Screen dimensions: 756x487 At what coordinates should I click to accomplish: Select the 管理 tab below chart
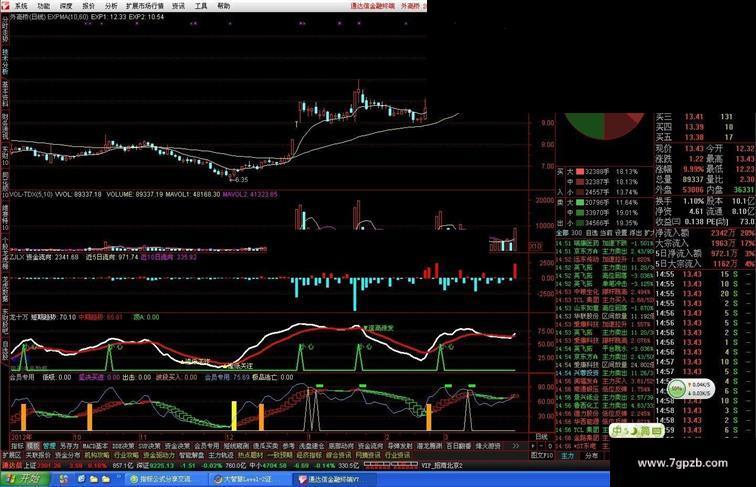pyautogui.click(x=50, y=446)
